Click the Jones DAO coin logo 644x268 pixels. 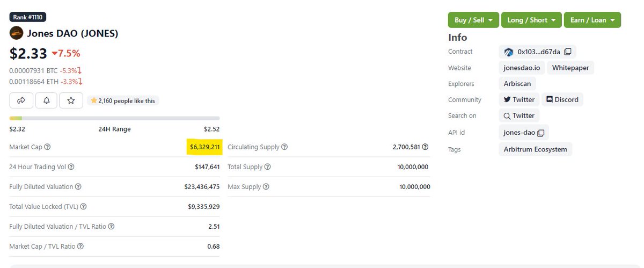(17, 33)
